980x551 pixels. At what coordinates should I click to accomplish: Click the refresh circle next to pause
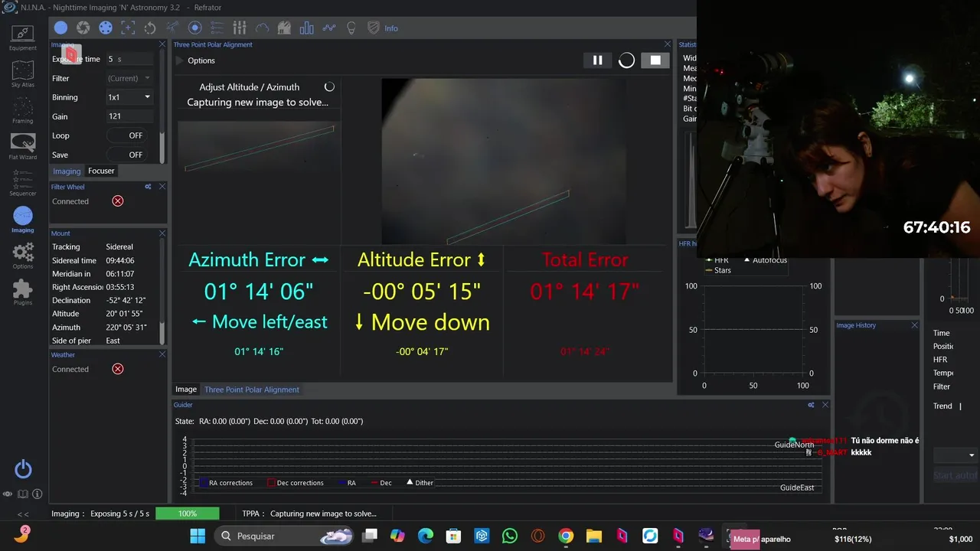tap(626, 60)
